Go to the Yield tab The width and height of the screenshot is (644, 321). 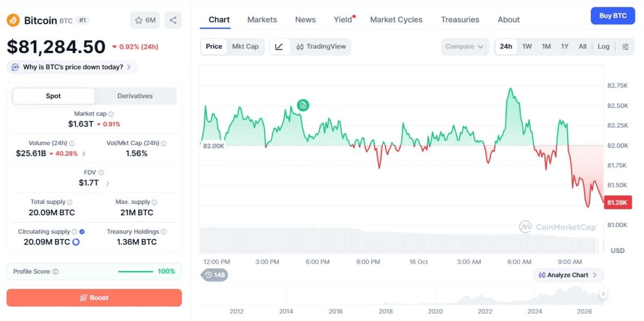(x=343, y=20)
